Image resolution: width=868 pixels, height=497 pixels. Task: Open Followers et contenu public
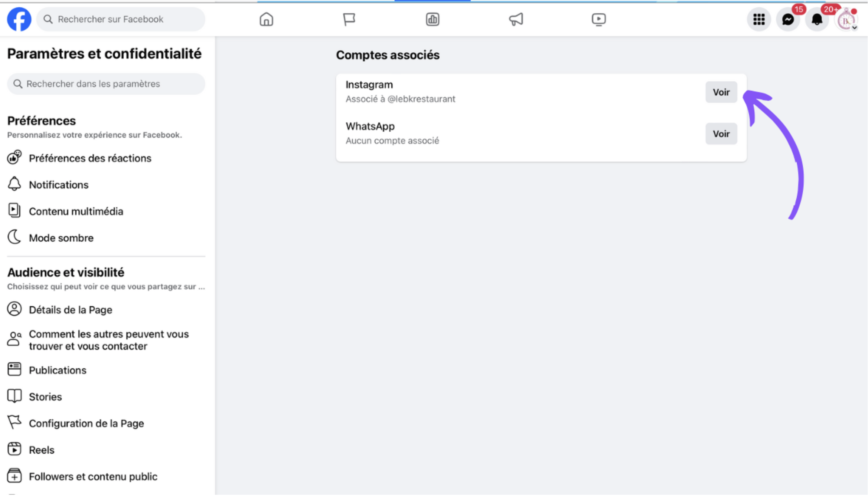tap(106, 477)
